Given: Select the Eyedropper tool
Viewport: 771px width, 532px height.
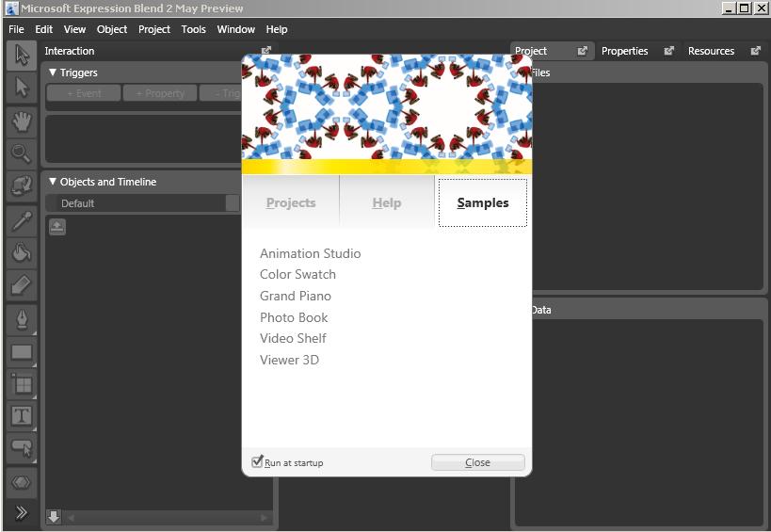Looking at the screenshot, I should [x=21, y=220].
